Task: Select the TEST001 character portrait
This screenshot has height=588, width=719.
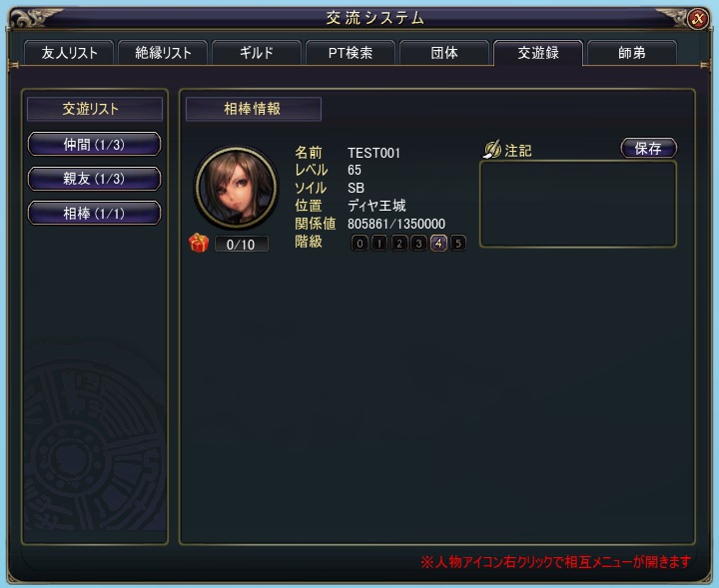Action: point(237,188)
